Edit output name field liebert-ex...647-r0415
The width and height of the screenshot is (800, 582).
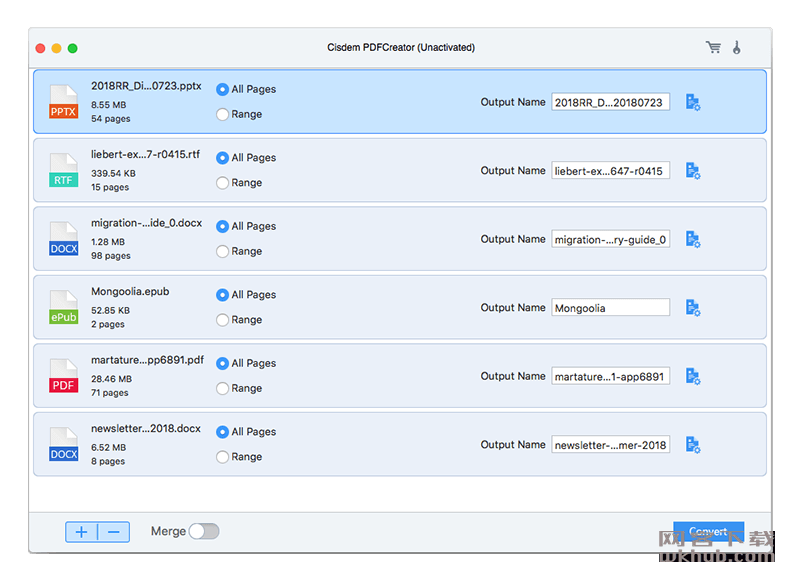[x=610, y=171]
